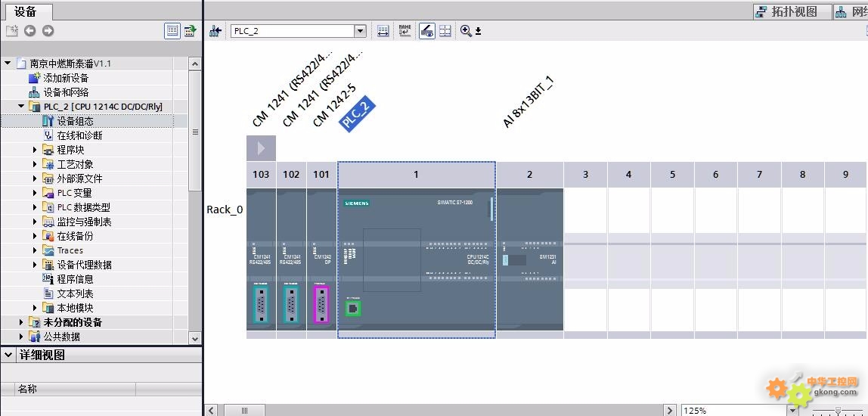Select the SM1231 AI module in slot 2
This screenshot has height=416, width=868.
[530, 259]
